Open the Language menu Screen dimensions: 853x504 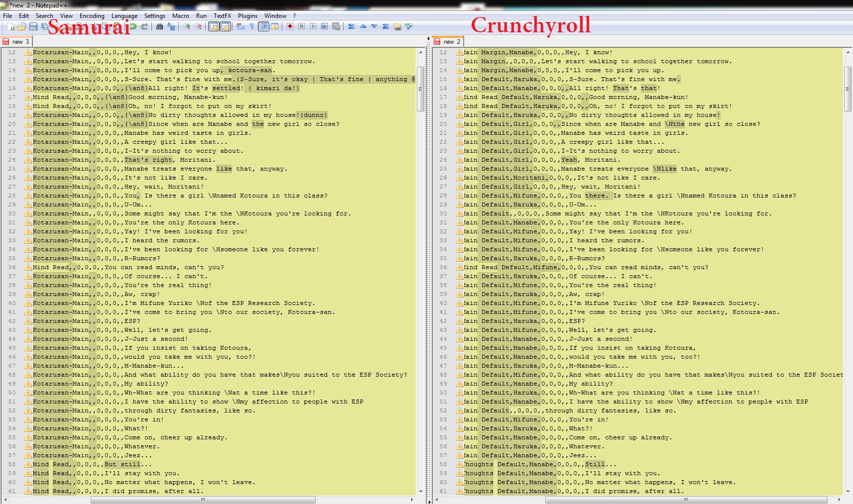(x=124, y=16)
